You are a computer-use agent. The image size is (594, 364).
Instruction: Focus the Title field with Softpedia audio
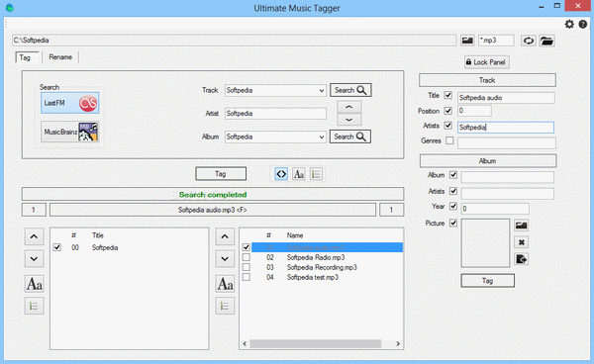(506, 98)
